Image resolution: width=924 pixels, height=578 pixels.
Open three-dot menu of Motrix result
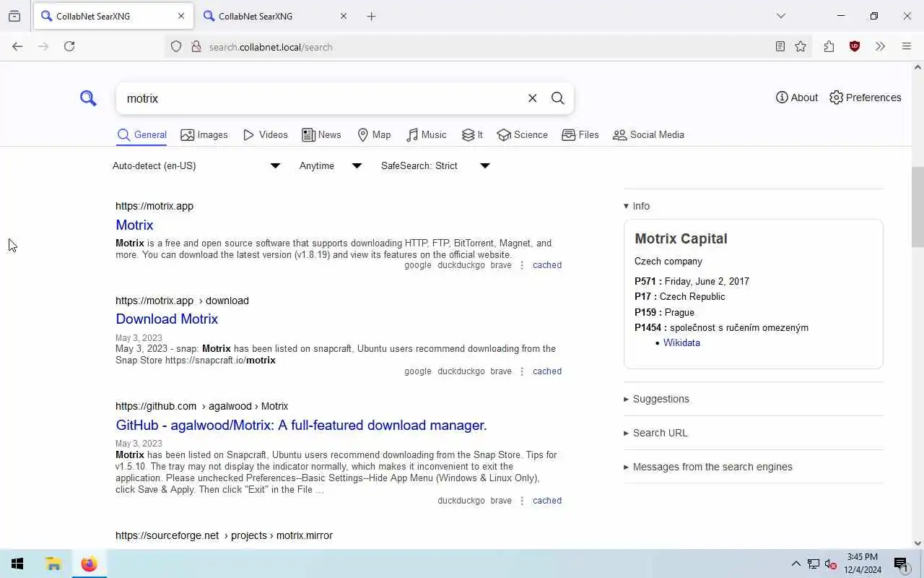point(522,265)
